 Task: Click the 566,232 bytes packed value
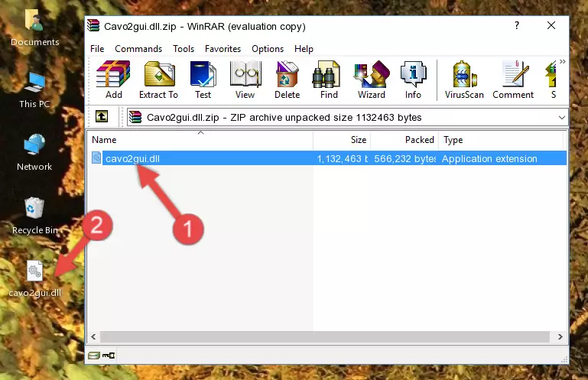[404, 159]
